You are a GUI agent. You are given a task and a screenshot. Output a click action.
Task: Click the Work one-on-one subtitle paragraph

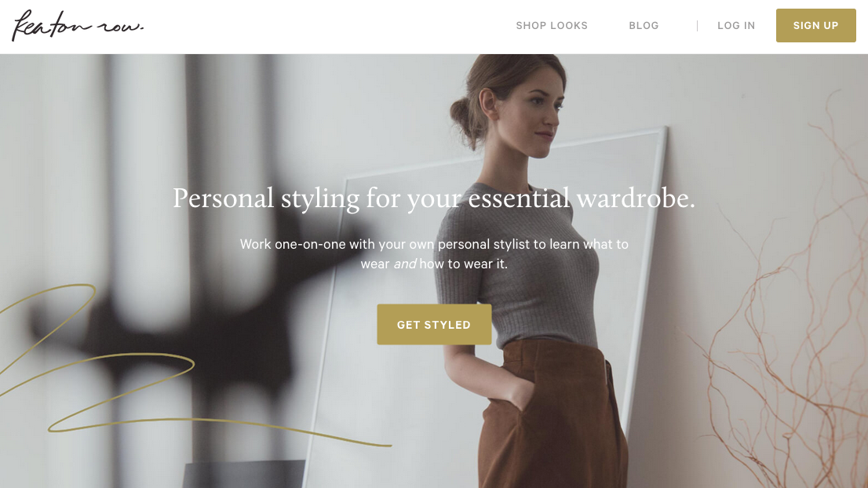[x=434, y=254]
